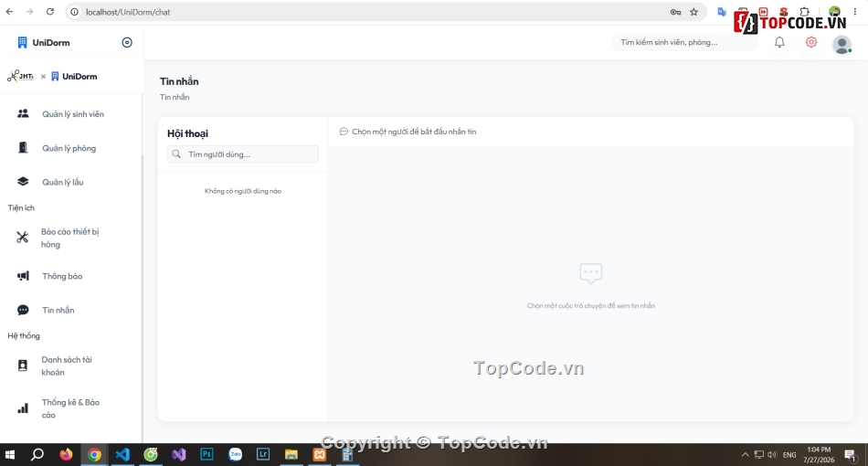This screenshot has width=868, height=466.
Task: Open the red settings gear icon
Action: (x=811, y=42)
